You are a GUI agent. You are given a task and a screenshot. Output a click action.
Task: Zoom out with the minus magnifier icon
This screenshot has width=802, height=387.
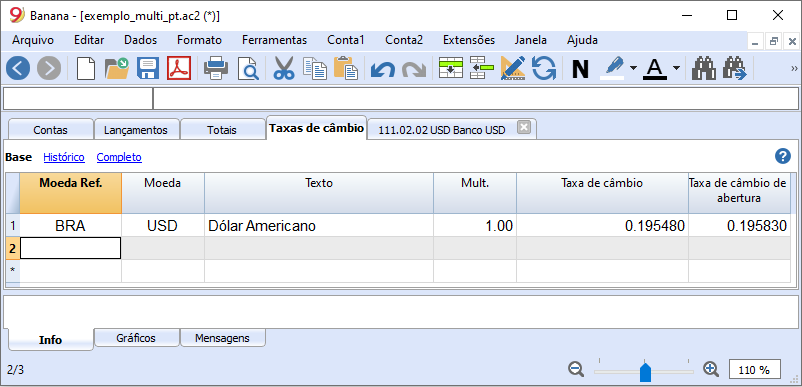pos(576,369)
